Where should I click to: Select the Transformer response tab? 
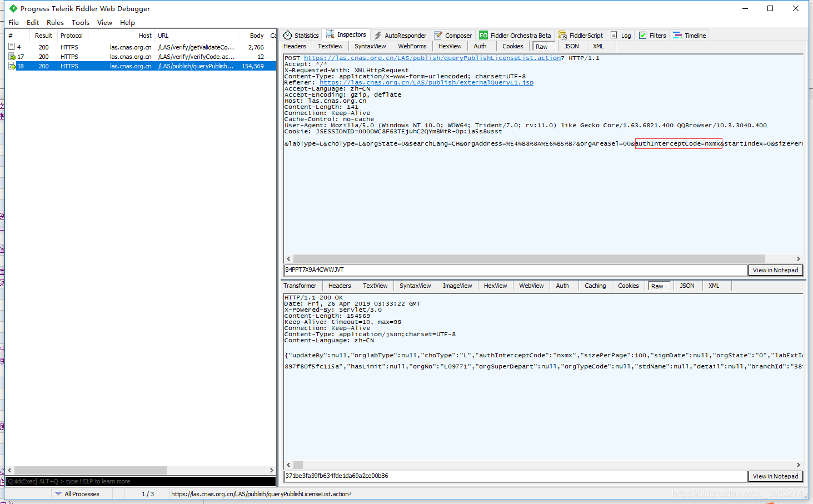point(300,286)
